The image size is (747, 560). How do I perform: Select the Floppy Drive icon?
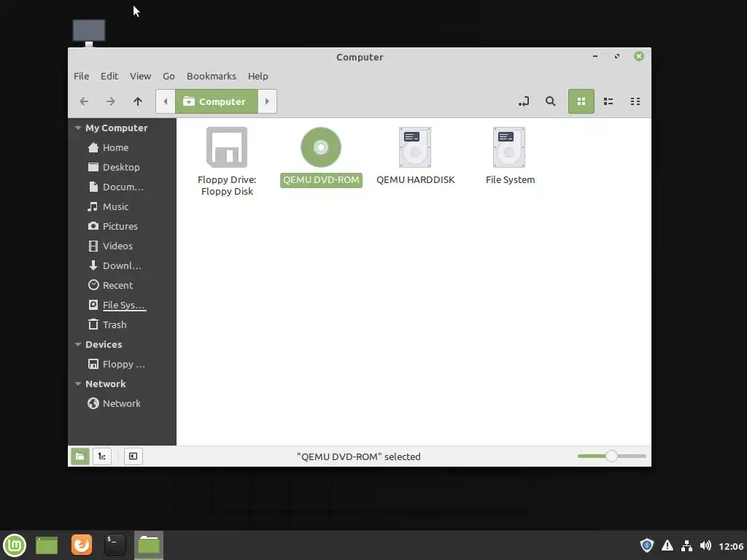point(227,147)
